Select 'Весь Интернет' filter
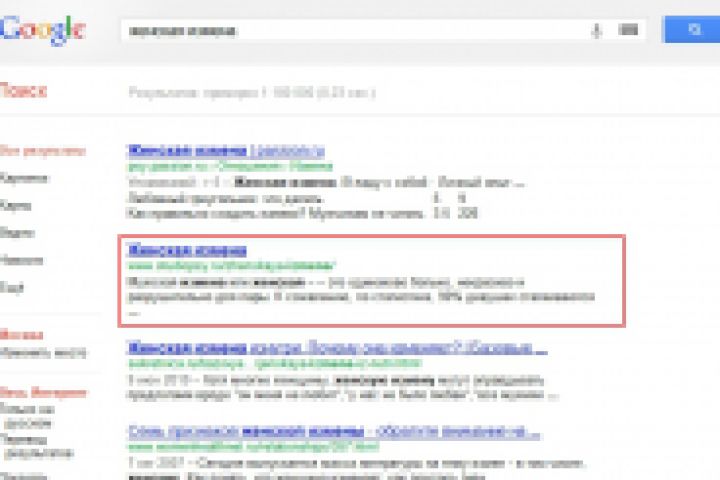The width and height of the screenshot is (720, 480). point(43,392)
